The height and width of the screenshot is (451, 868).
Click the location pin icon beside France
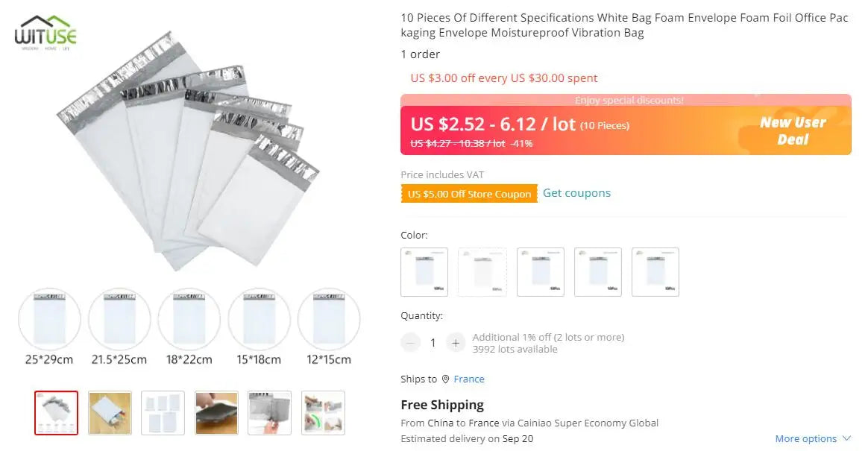click(x=446, y=379)
